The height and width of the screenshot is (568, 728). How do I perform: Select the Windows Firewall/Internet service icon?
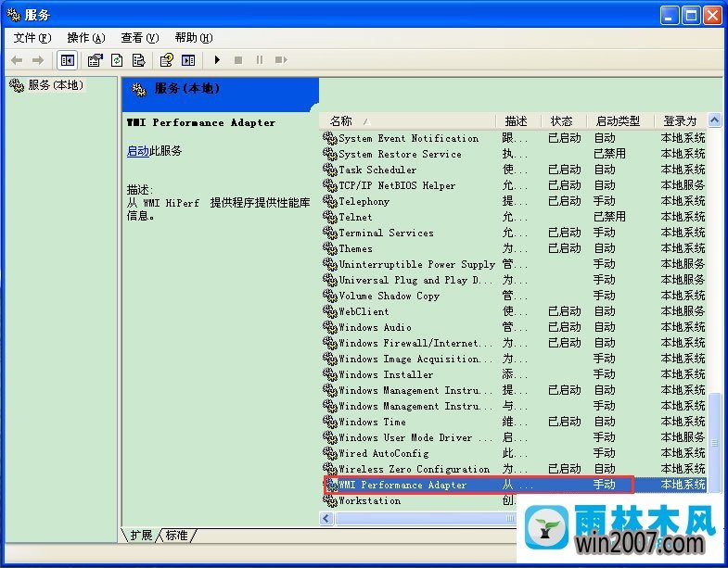(329, 343)
